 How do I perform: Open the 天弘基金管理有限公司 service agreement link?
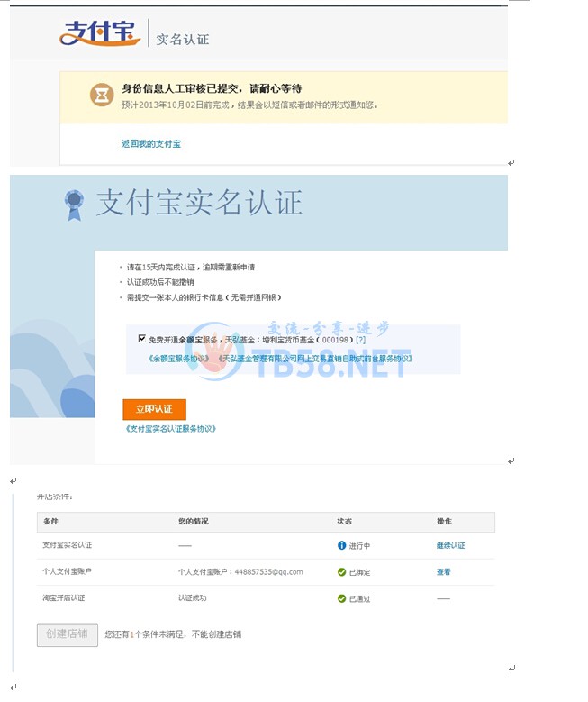pos(315,358)
